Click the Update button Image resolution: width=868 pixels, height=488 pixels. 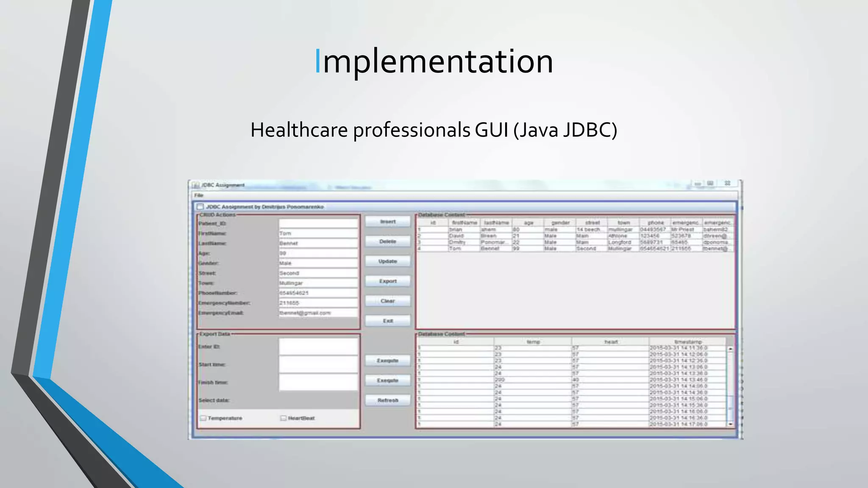tap(388, 261)
